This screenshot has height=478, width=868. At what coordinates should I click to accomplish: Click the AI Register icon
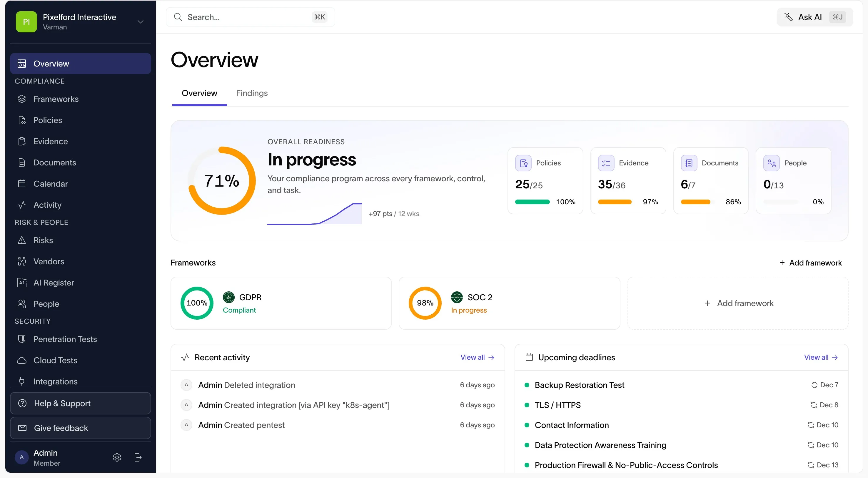[21, 282]
